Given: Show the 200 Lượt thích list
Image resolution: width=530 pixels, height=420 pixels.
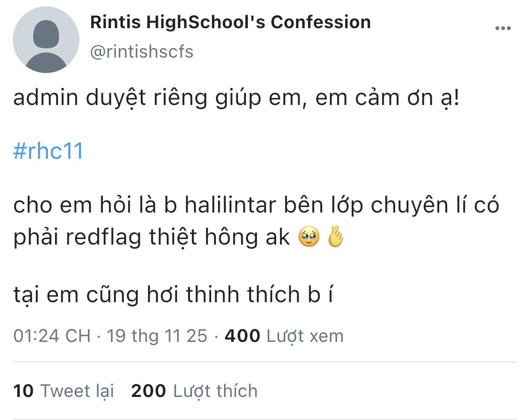Looking at the screenshot, I should click(194, 391).
